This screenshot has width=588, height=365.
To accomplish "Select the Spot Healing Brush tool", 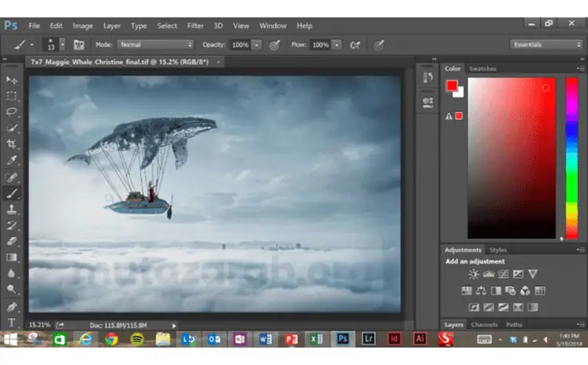I will [x=12, y=177].
